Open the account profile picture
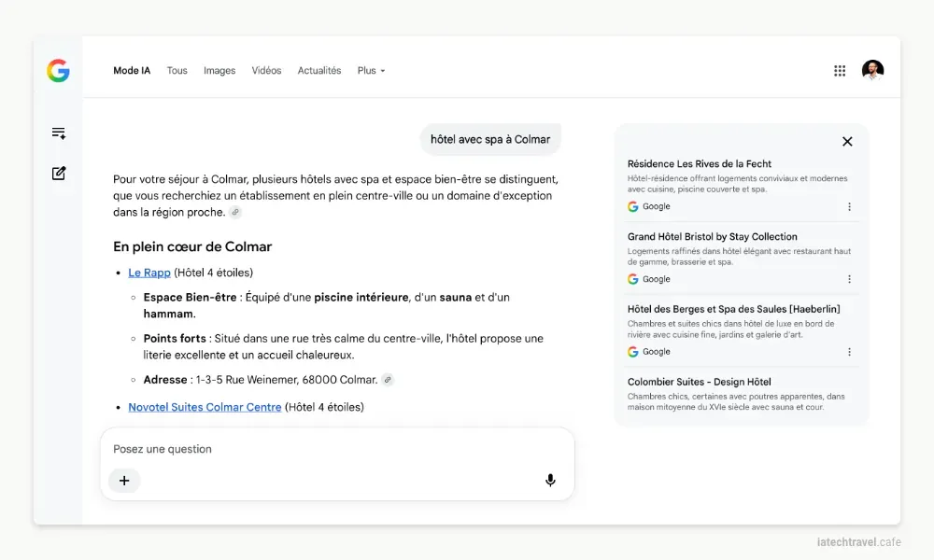This screenshot has width=934, height=560. (x=872, y=70)
